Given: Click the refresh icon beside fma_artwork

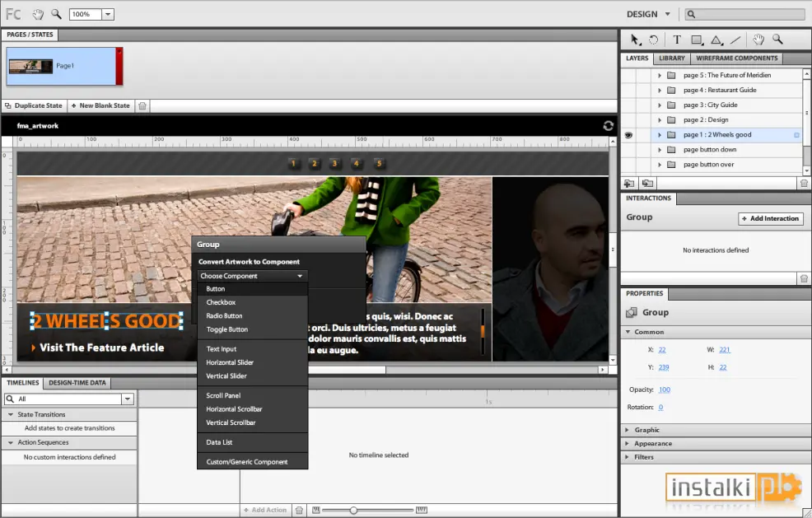Looking at the screenshot, I should (x=608, y=125).
